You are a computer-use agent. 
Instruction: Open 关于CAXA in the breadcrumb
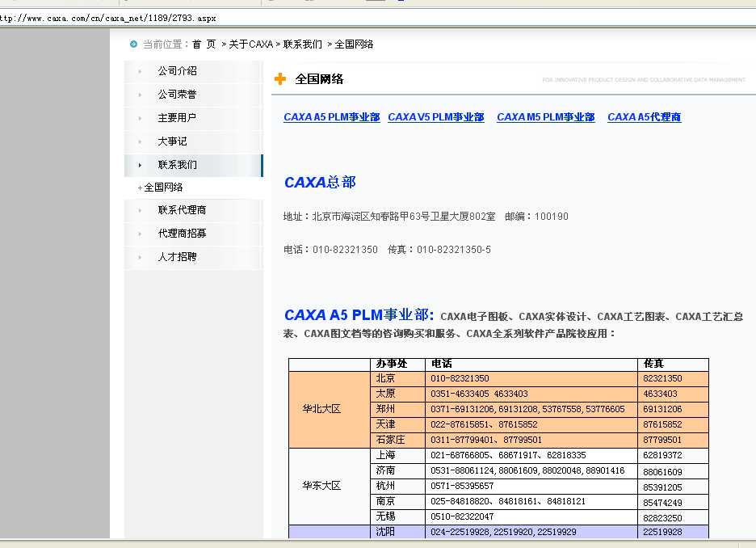(250, 44)
